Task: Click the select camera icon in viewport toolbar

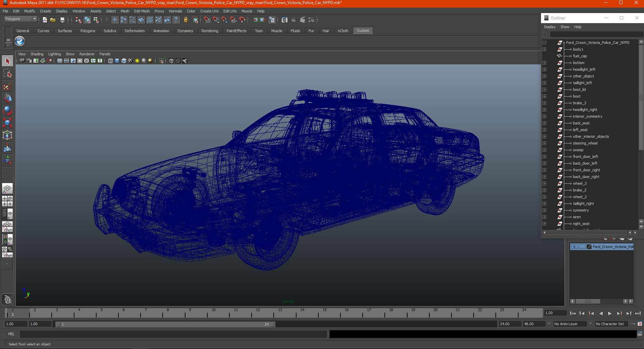Action: (x=22, y=61)
